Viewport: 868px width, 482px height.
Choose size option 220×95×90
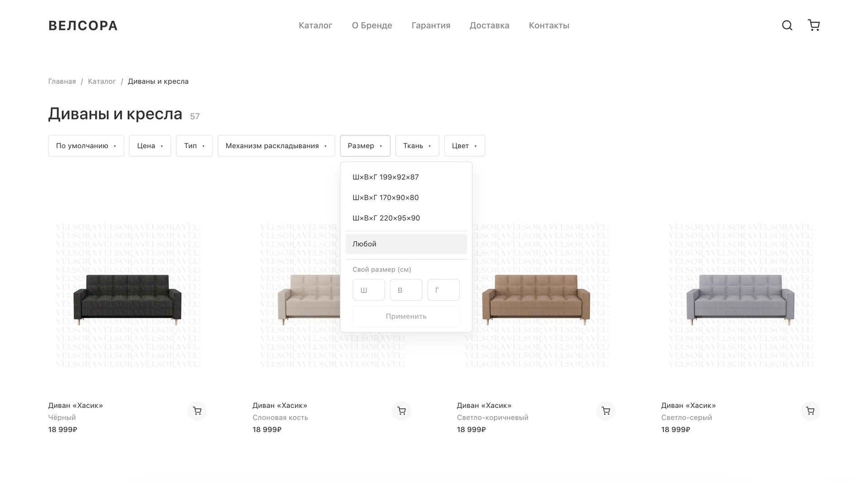pos(406,218)
